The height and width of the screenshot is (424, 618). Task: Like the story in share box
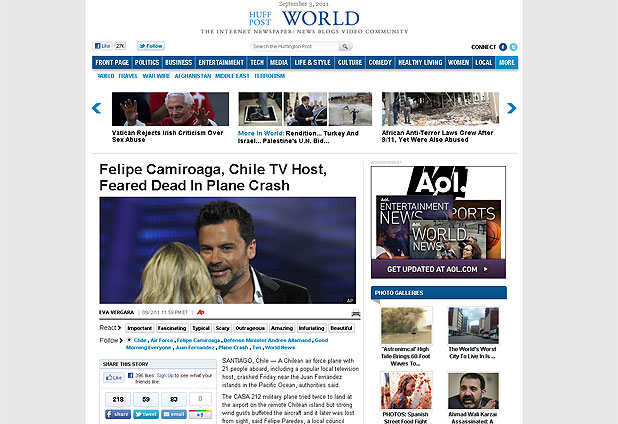(x=114, y=378)
